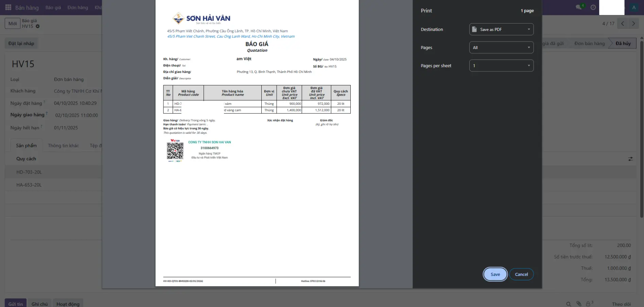644x307 pixels.
Task: Go to previous record with left arrow
Action: (622, 23)
